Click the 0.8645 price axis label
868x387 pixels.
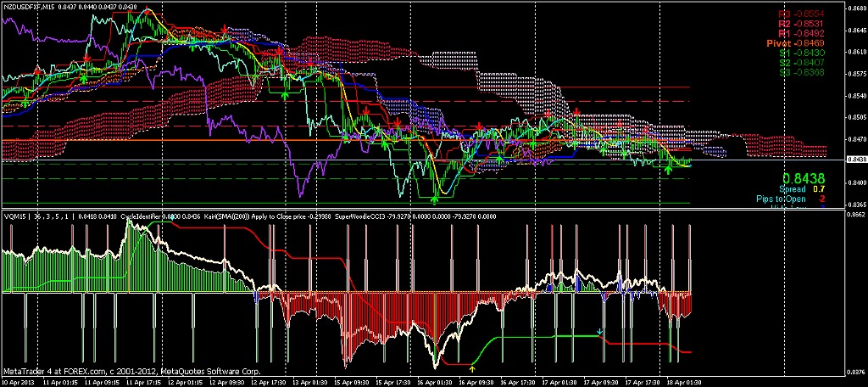(x=857, y=30)
